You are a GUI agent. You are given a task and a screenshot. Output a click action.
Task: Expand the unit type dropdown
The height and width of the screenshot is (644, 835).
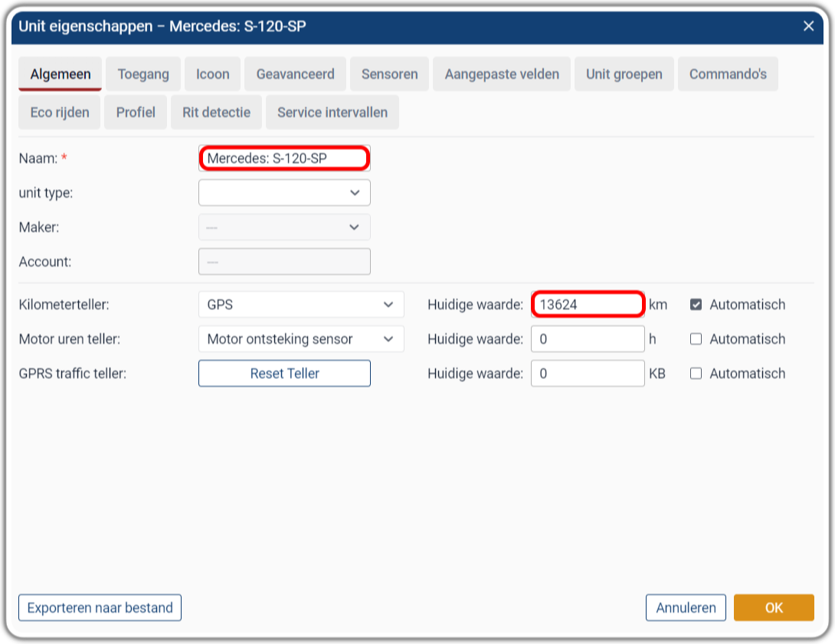[x=284, y=193]
